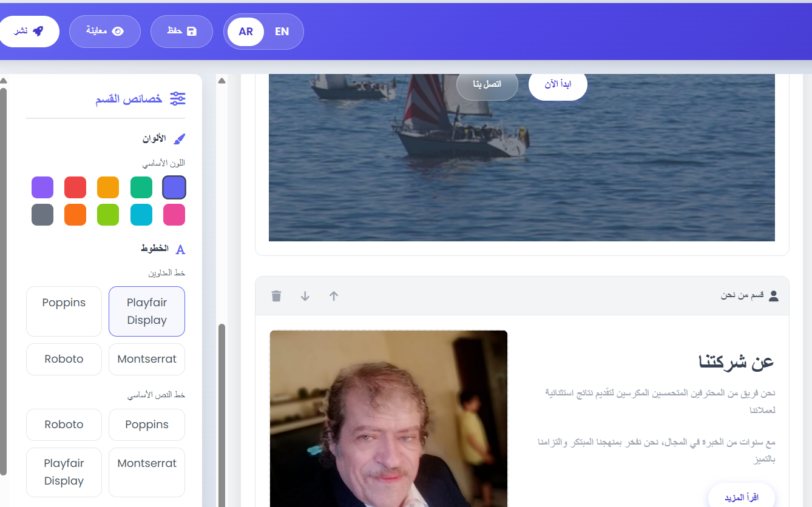812x507 pixels.
Task: Publish the site with rocket button
Action: coord(29,32)
